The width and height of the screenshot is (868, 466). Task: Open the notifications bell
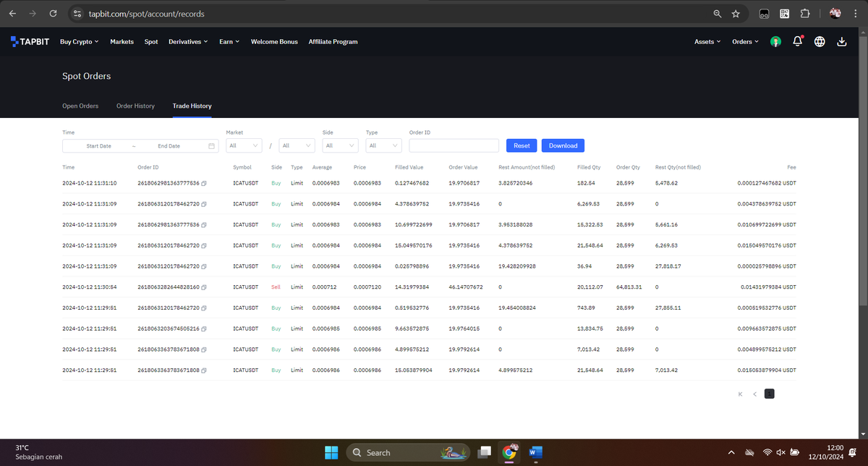click(x=799, y=41)
